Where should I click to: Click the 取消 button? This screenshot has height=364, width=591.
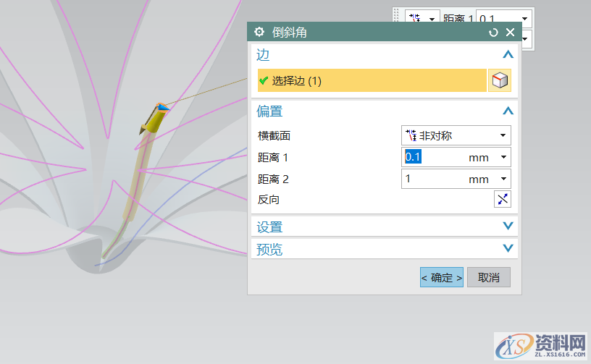pyautogui.click(x=489, y=277)
